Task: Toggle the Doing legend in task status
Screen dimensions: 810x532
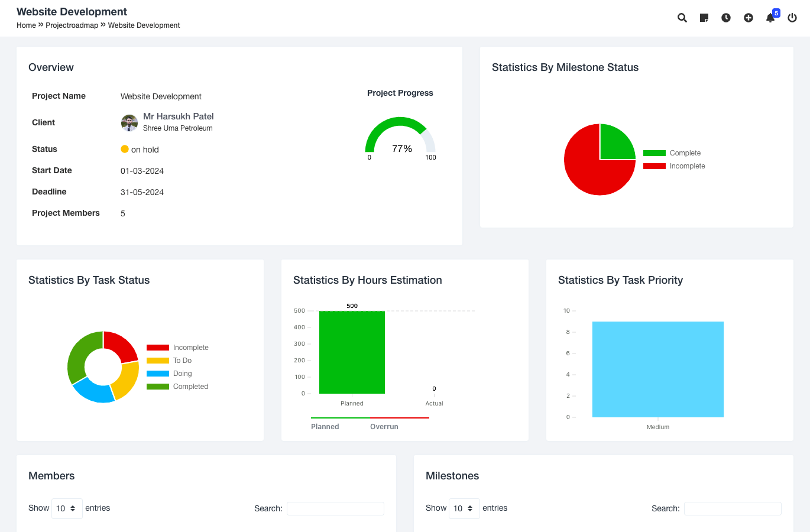Action: 170,374
